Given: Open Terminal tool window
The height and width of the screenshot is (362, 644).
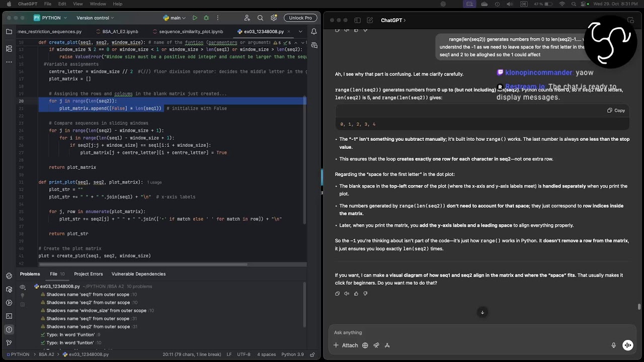Looking at the screenshot, I should tap(9, 316).
